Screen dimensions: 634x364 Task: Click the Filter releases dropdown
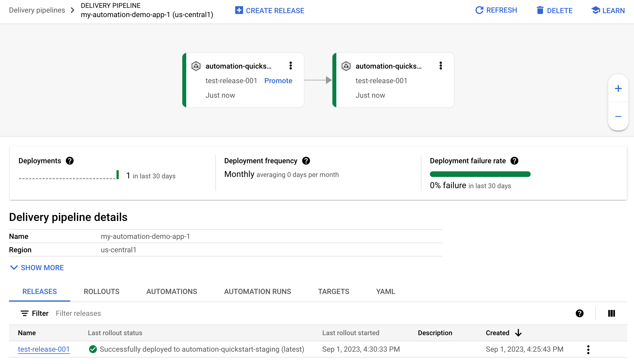coord(79,313)
